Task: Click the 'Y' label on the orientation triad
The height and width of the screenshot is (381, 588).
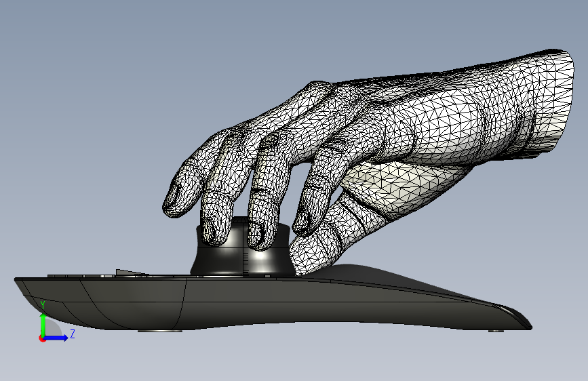Action: 43,305
